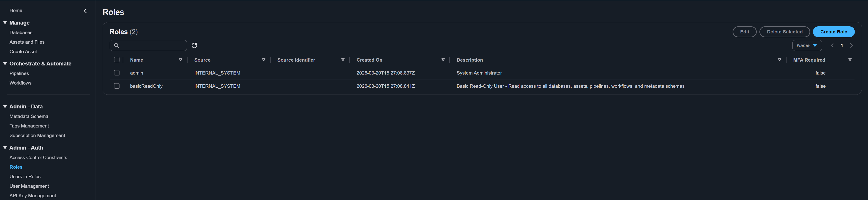Click the Description column header
Screen dimensions: 868x200
tap(470, 60)
